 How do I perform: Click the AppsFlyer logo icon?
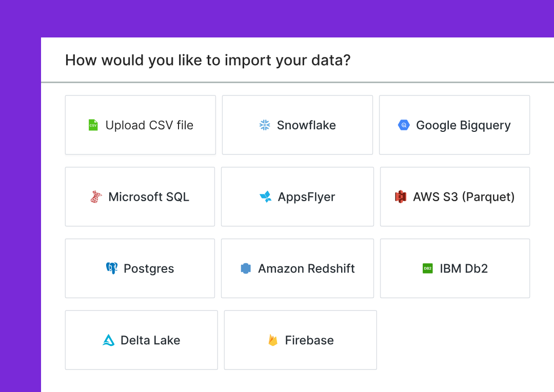click(266, 197)
